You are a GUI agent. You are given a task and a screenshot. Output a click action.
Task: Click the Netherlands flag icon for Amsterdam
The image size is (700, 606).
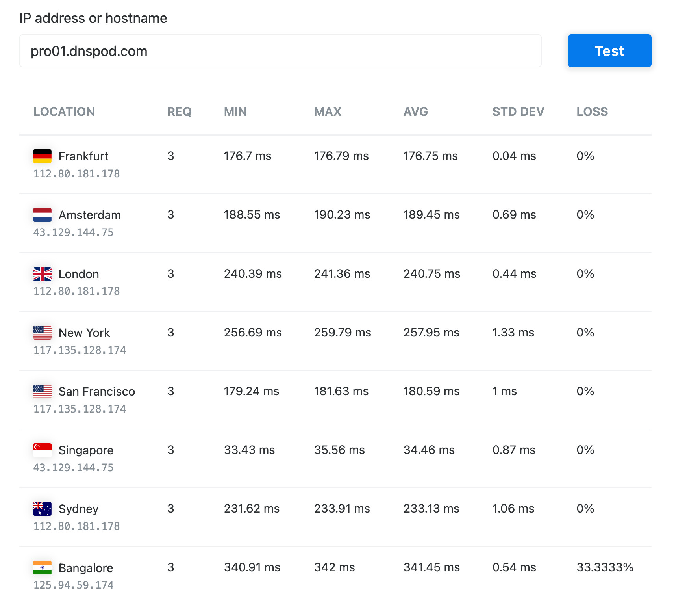pos(42,215)
